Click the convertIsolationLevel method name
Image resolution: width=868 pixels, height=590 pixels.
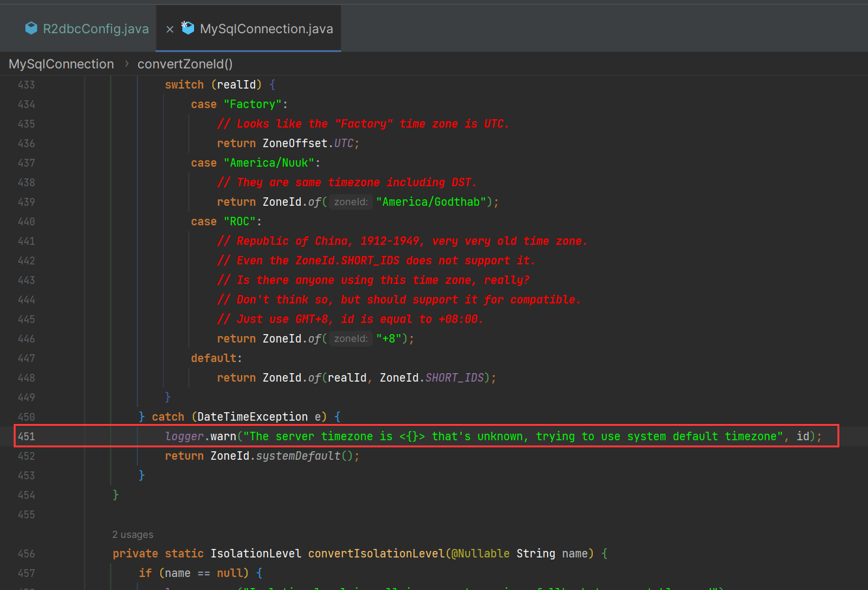(376, 554)
